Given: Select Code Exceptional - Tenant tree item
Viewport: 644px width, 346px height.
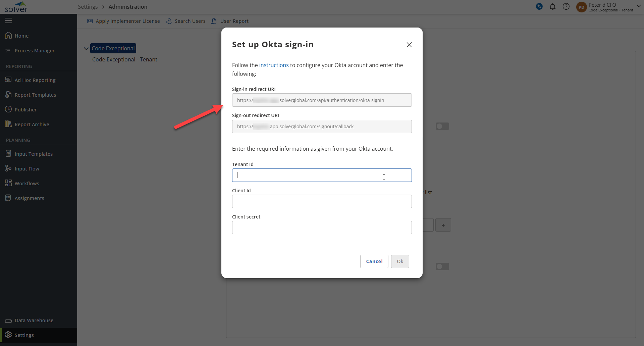Looking at the screenshot, I should click(124, 59).
